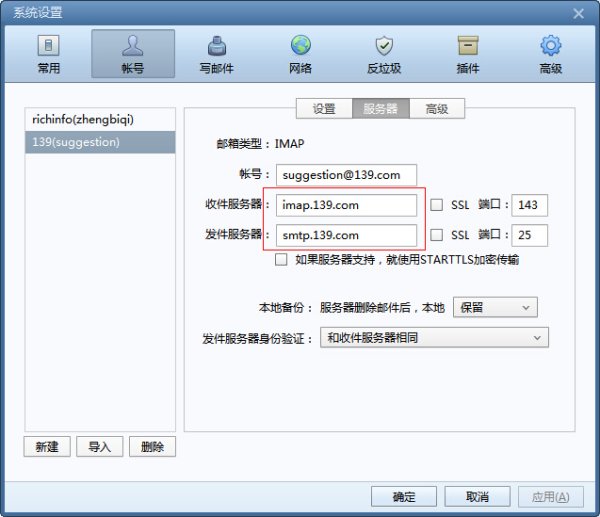This screenshot has width=600, height=517.
Task: Switch to the 设置 tab
Action: (324, 109)
